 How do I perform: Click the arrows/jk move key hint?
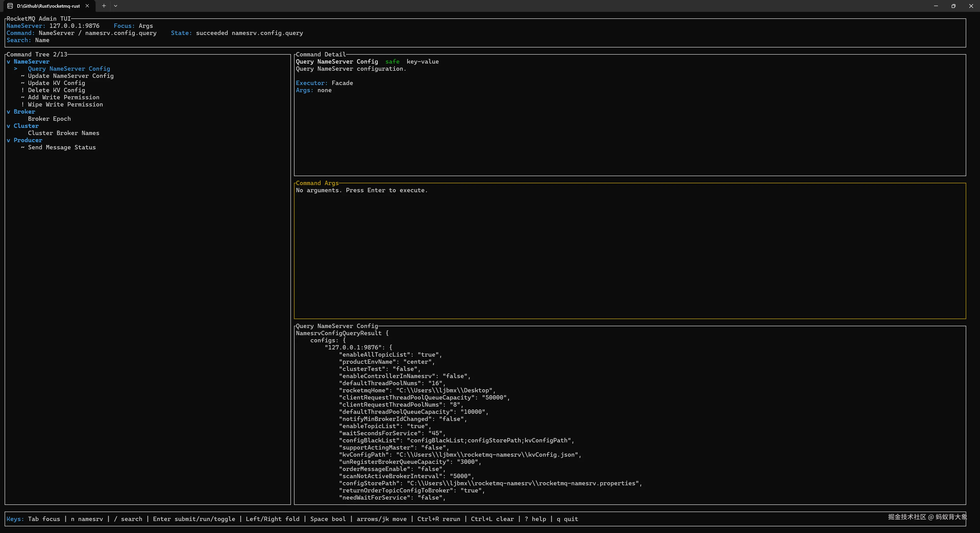[382, 519]
